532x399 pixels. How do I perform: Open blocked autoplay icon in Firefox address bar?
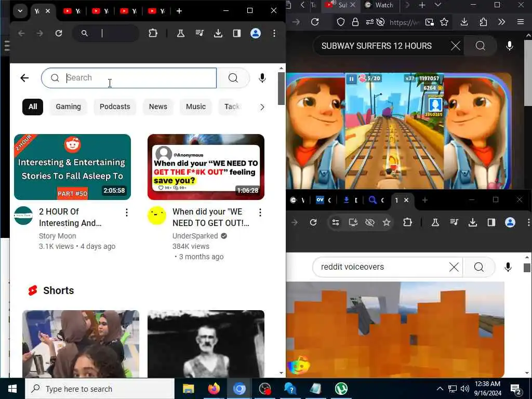381,22
